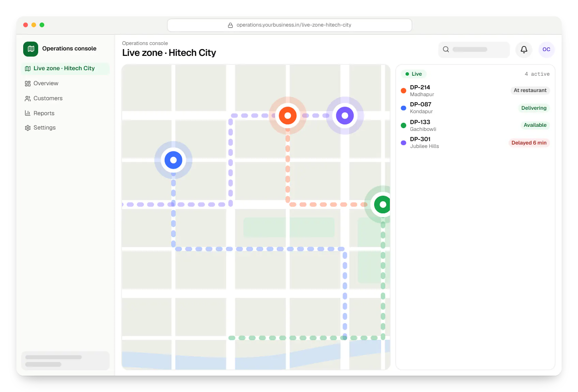578x392 pixels.
Task: Click the Reports bar chart icon
Action: (28, 113)
